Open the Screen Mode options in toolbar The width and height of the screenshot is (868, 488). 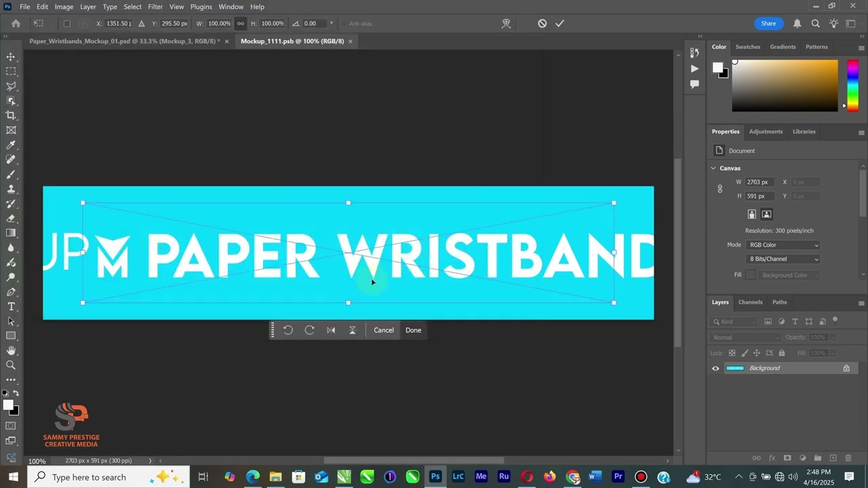pyautogui.click(x=11, y=441)
